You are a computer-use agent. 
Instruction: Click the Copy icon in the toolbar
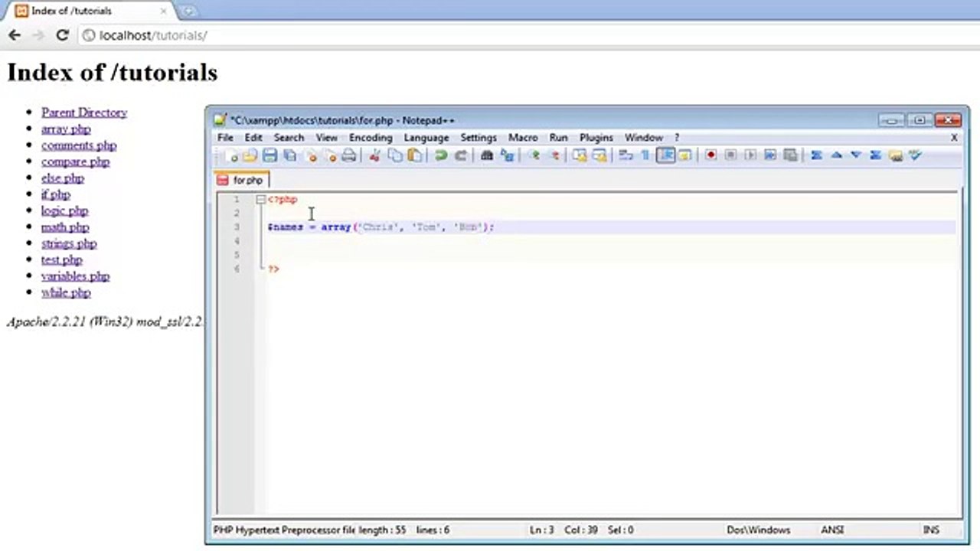(395, 155)
